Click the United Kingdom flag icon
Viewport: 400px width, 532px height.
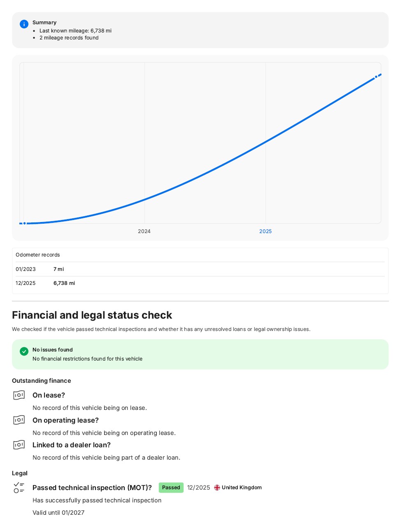pyautogui.click(x=217, y=488)
